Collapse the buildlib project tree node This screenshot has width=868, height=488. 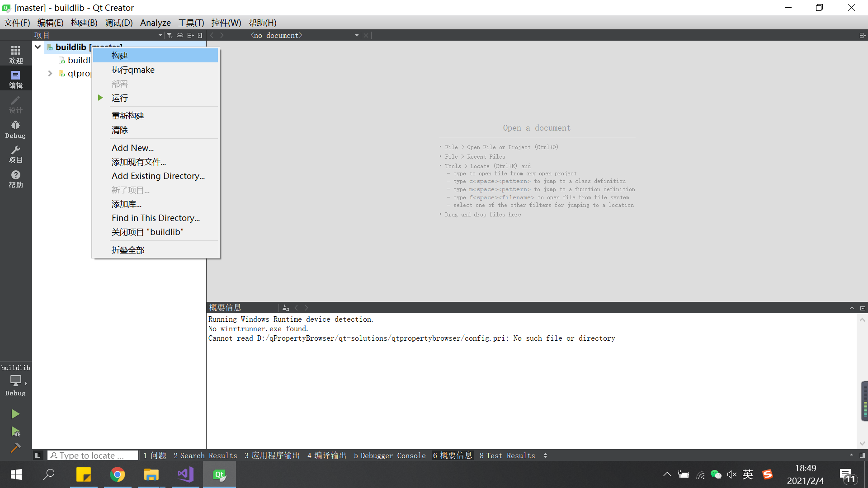pyautogui.click(x=38, y=47)
